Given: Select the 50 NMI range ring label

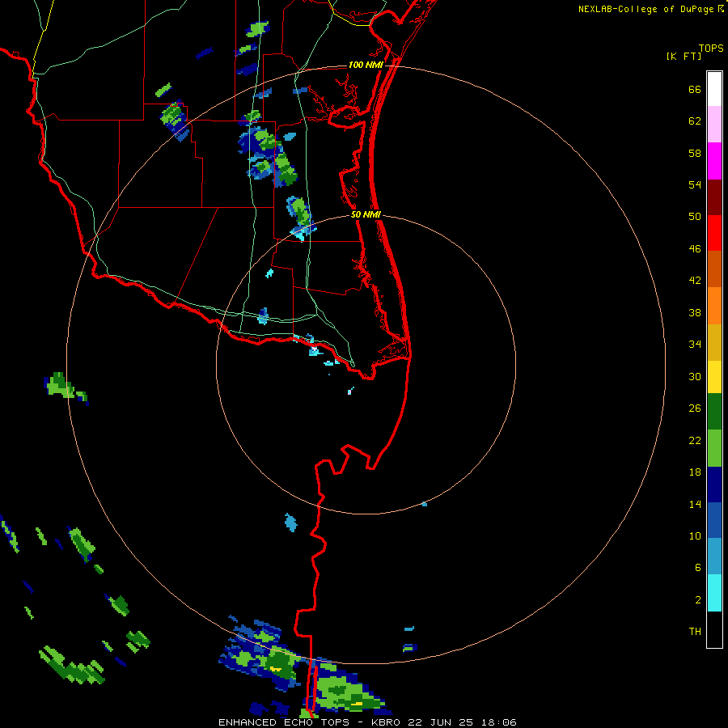Looking at the screenshot, I should click(366, 214).
